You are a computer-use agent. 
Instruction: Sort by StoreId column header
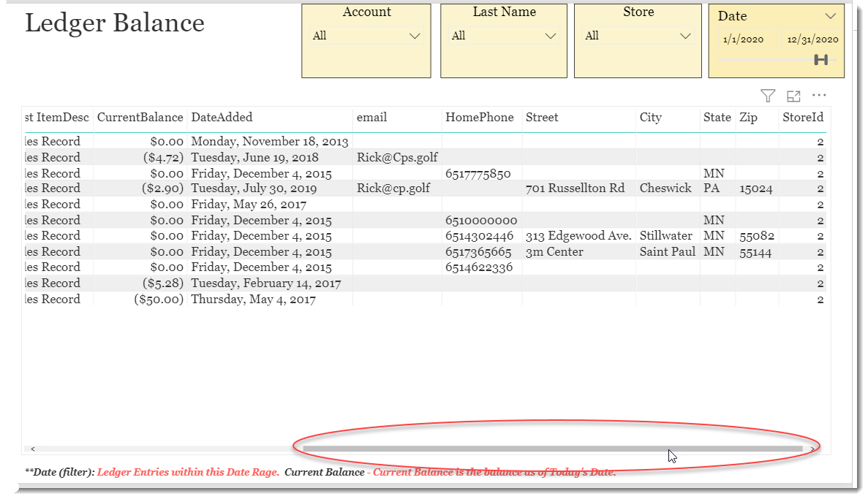[x=803, y=118]
